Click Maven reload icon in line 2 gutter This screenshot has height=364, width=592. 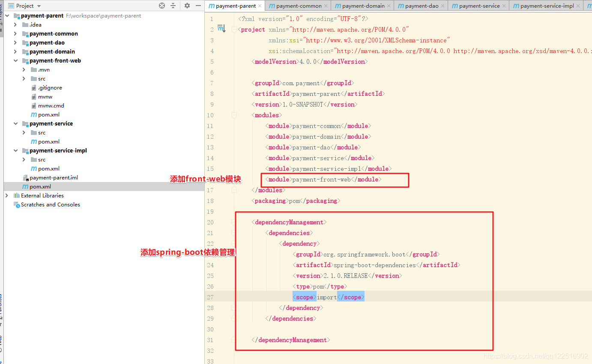point(221,29)
